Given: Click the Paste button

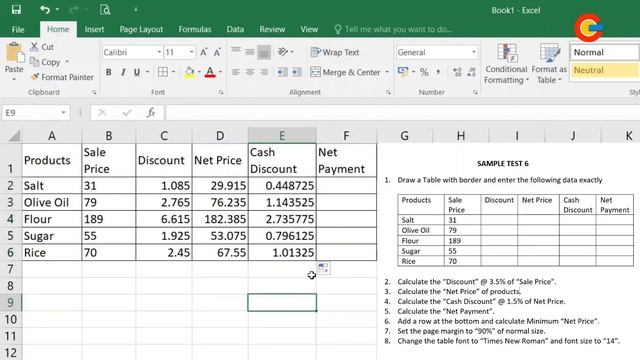Looking at the screenshot, I should 14,58.
